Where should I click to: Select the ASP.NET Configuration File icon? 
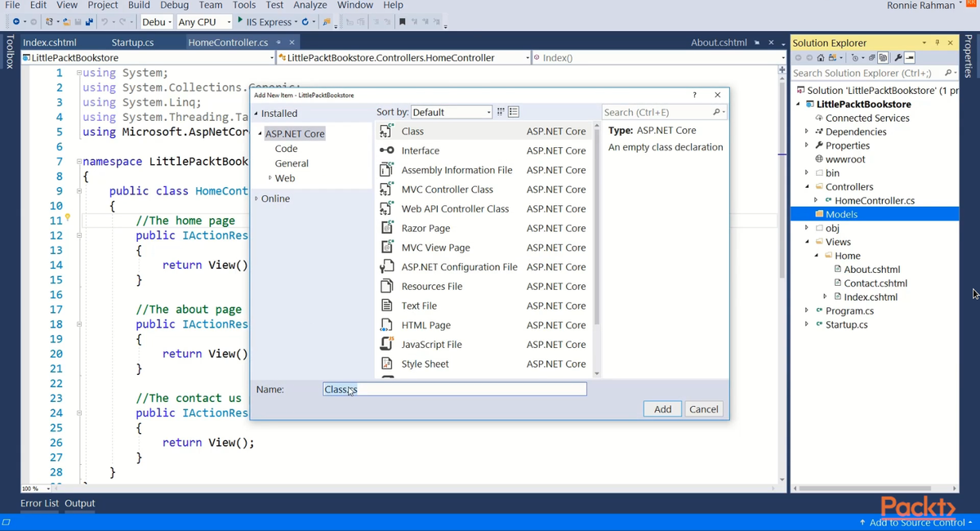pyautogui.click(x=387, y=267)
